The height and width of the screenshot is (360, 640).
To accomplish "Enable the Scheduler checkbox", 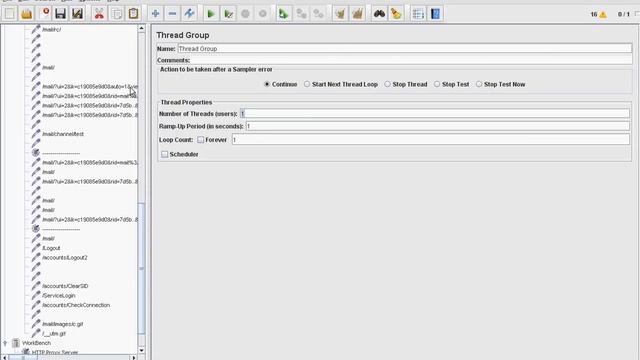I will click(164, 154).
